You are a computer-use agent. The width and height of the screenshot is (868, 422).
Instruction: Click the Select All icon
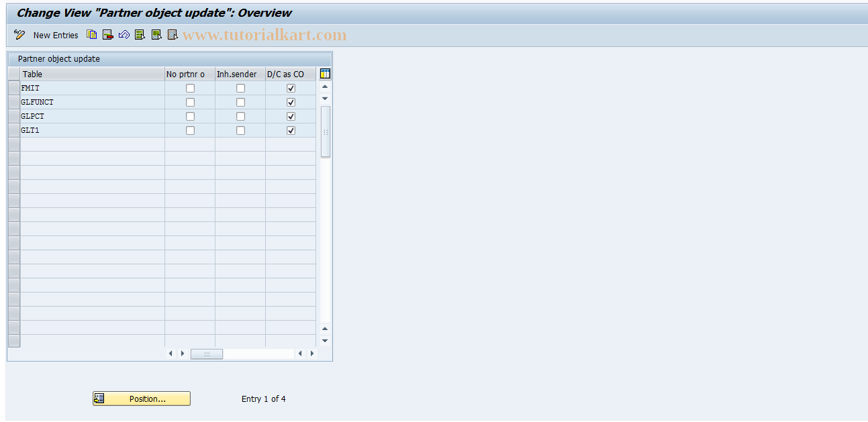tap(140, 35)
